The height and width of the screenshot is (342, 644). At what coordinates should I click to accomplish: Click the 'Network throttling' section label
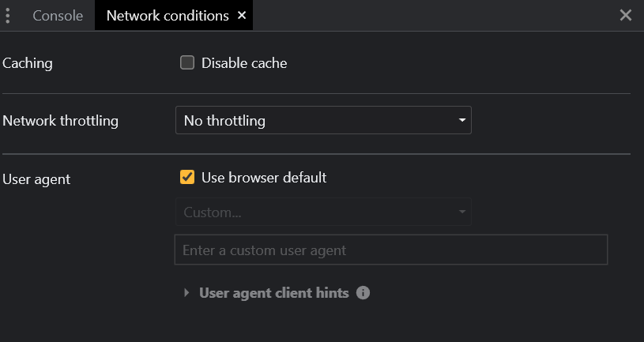click(x=61, y=121)
